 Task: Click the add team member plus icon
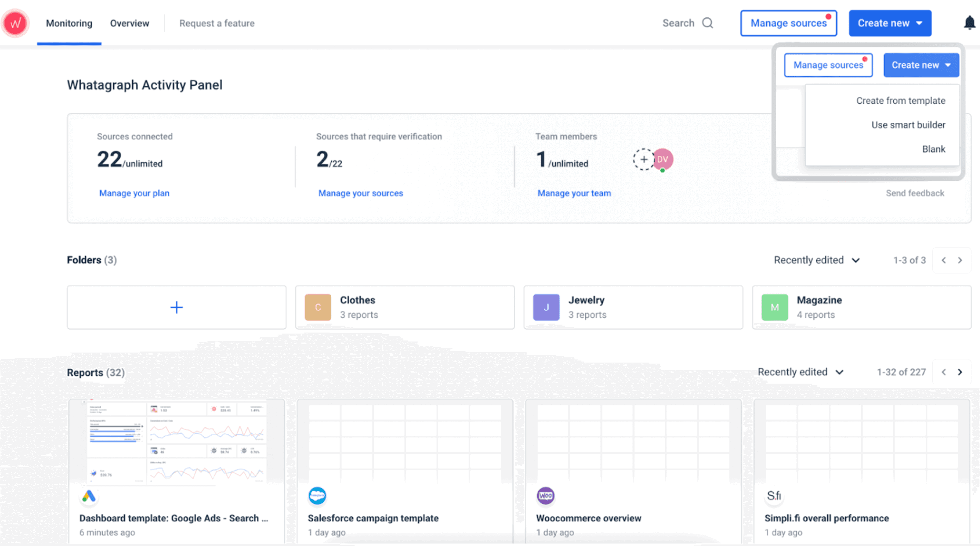click(643, 159)
